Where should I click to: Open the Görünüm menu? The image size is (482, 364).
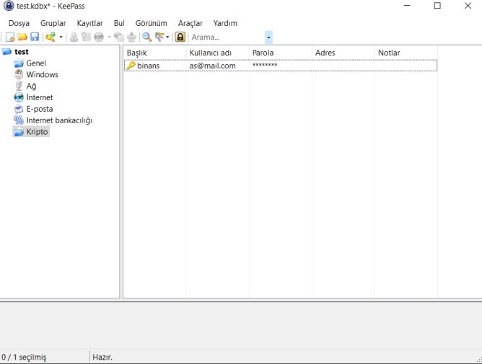coord(151,23)
